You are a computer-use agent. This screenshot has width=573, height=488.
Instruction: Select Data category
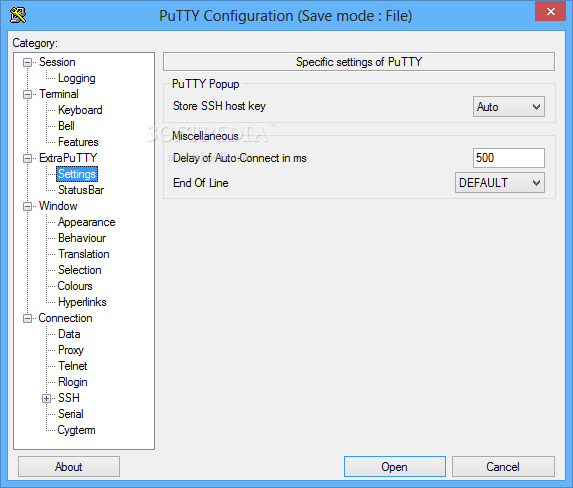(x=69, y=334)
